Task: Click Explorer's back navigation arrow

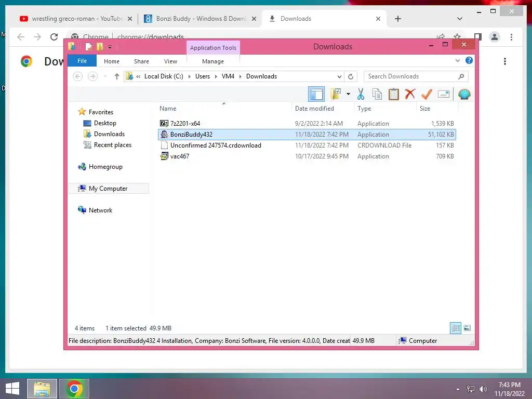Action: click(x=78, y=76)
